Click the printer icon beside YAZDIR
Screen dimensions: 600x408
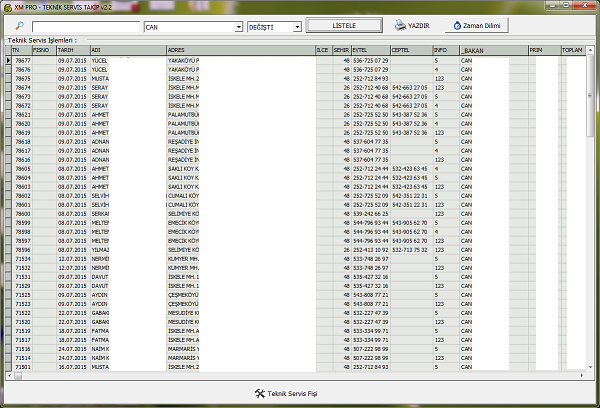pos(400,25)
